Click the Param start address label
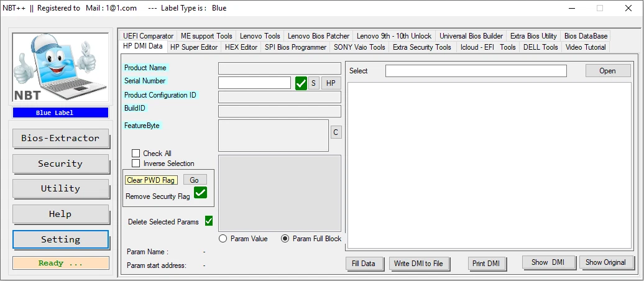The image size is (644, 281). click(x=157, y=265)
